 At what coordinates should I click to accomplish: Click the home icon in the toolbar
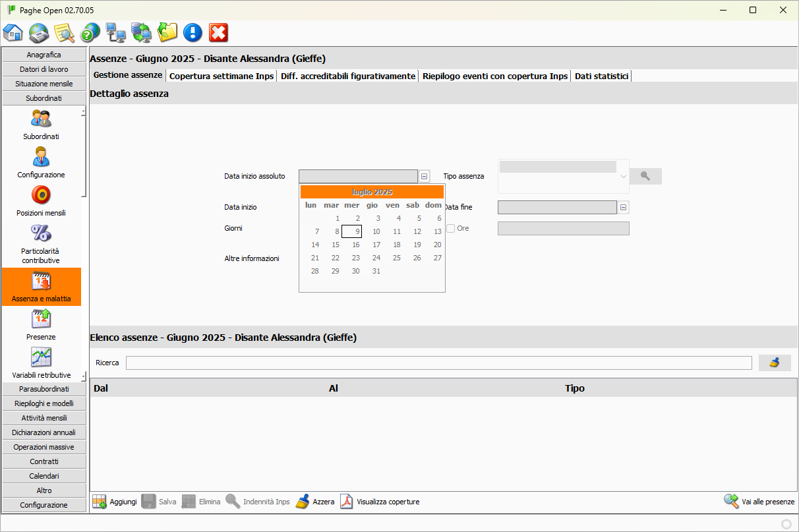[13, 32]
